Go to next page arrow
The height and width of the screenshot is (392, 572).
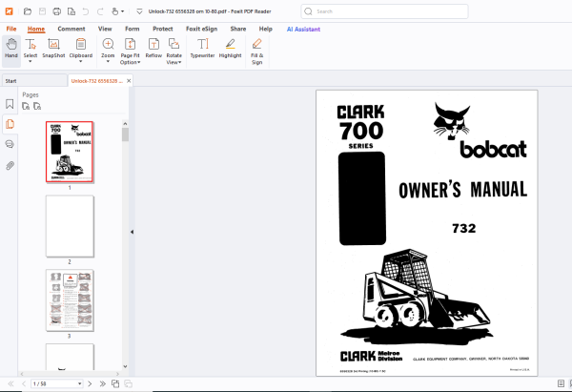click(90, 383)
